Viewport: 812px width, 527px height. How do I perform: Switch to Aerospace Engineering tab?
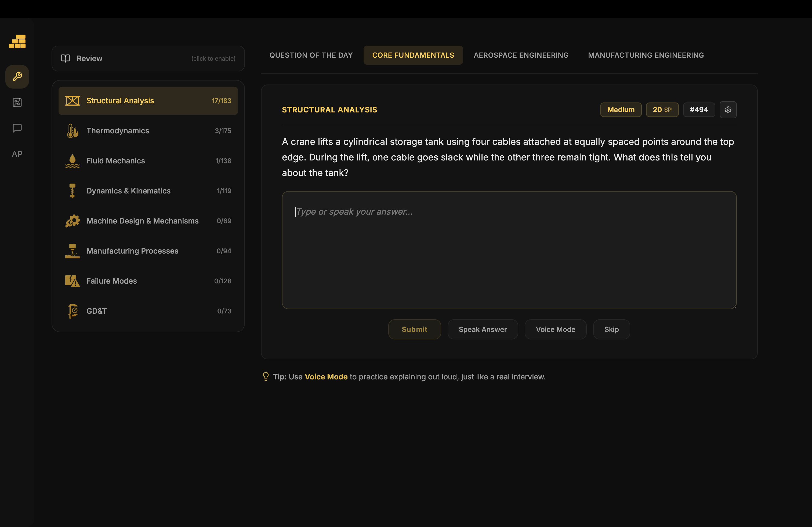click(x=521, y=55)
